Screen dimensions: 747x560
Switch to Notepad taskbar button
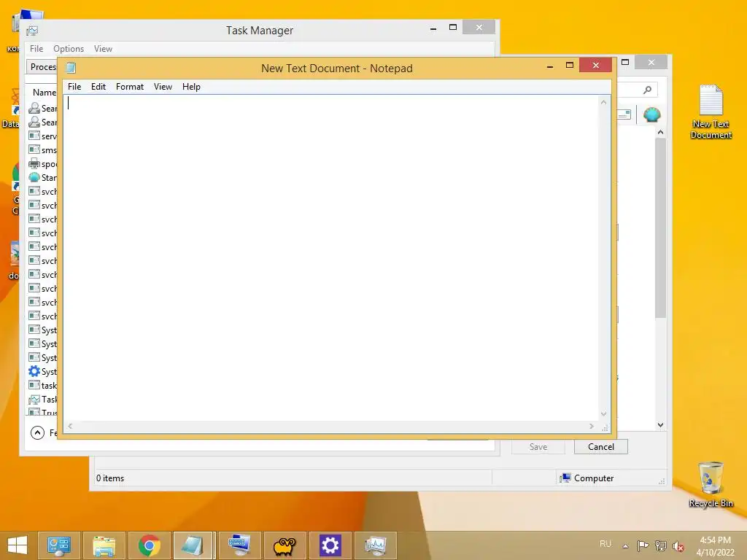point(194,545)
